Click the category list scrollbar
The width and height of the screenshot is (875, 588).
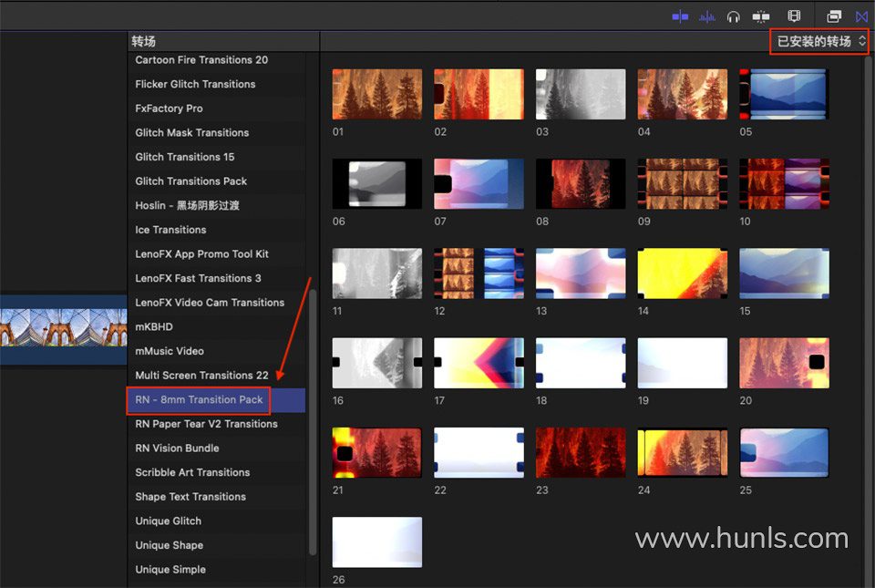pos(313,419)
